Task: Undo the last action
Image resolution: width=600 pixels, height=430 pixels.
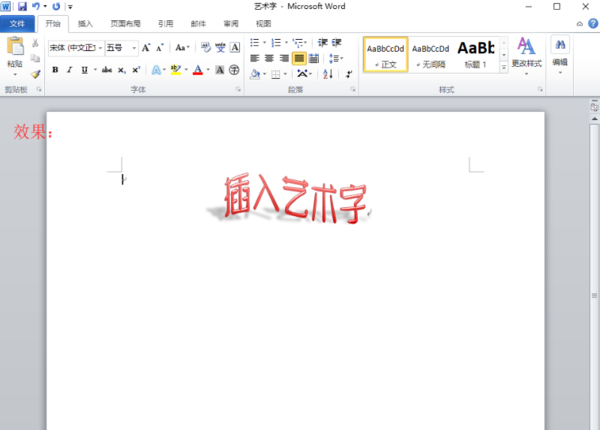Action: [36, 7]
